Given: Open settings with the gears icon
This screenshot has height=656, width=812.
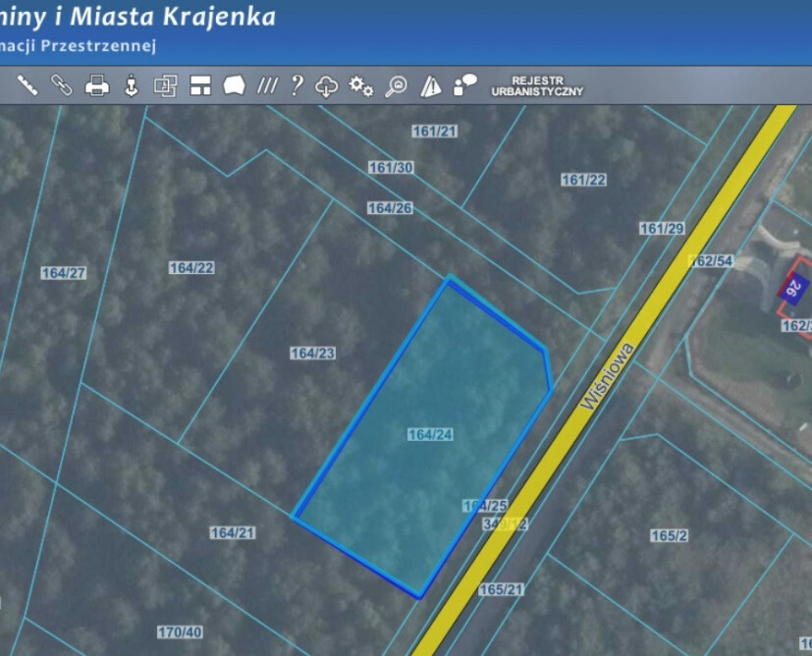Looking at the screenshot, I should pos(361,86).
